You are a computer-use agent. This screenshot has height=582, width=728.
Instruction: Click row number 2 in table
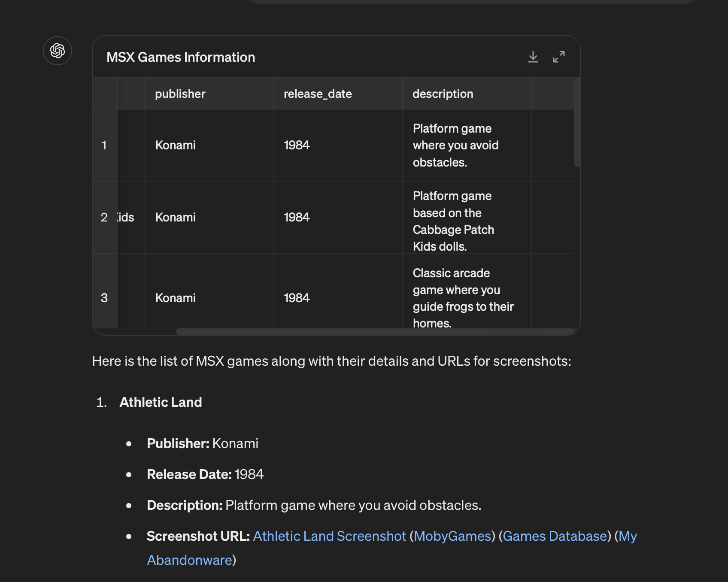click(x=104, y=217)
